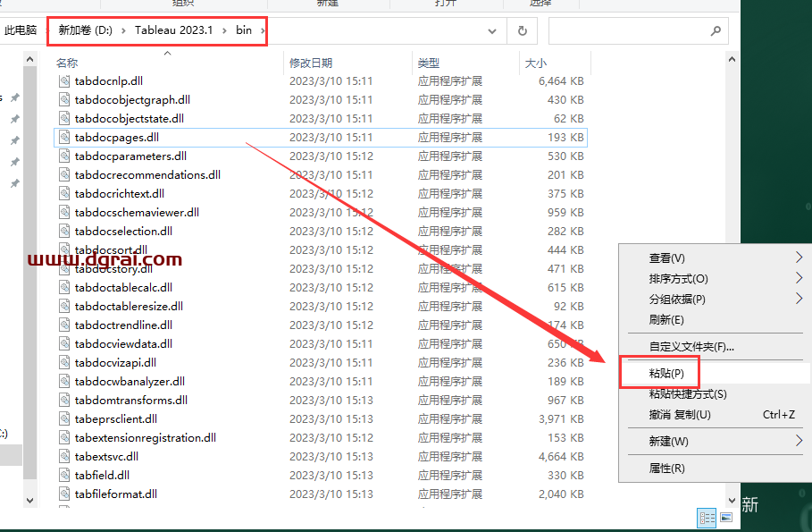Click the tabextensionregistration.dll file icon
The image size is (812, 532).
coord(64,437)
